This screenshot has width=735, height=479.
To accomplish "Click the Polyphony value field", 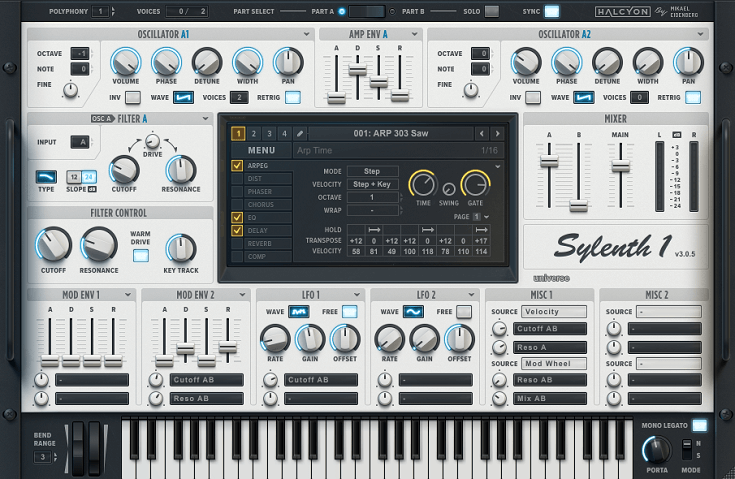I will (100, 11).
